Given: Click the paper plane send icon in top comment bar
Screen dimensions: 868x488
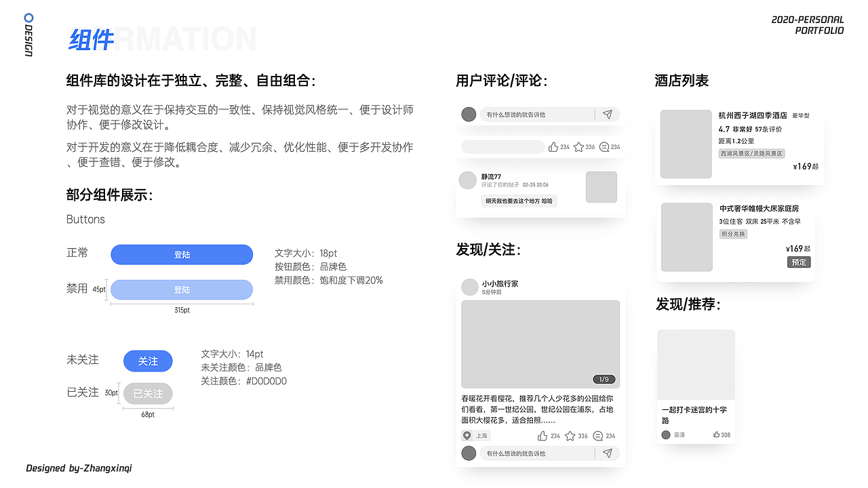Looking at the screenshot, I should 608,114.
